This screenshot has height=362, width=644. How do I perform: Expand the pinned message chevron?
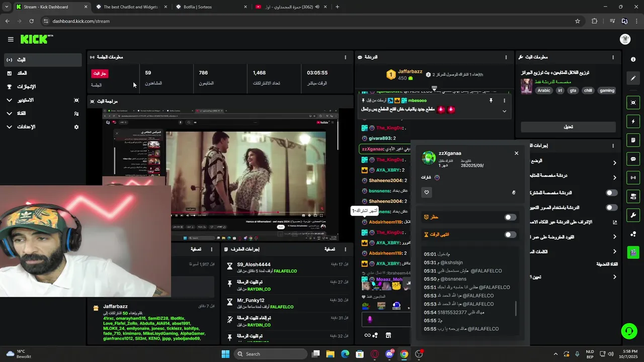point(504,111)
